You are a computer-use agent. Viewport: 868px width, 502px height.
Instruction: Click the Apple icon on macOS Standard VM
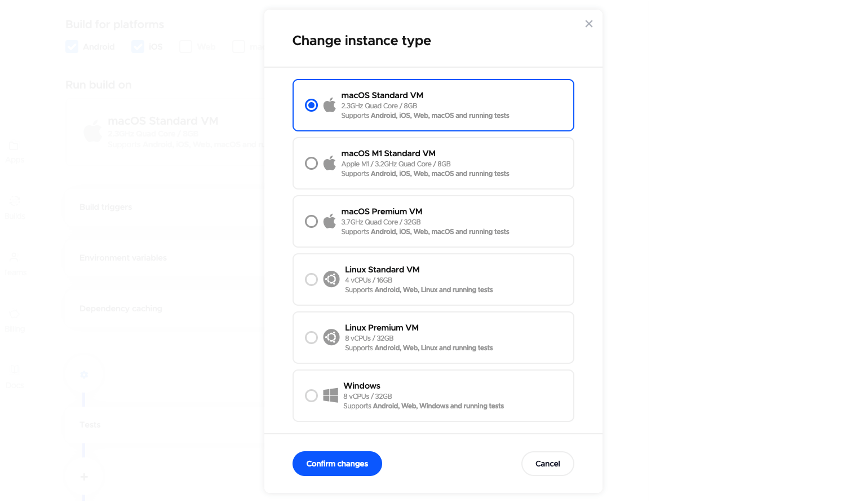(x=330, y=105)
